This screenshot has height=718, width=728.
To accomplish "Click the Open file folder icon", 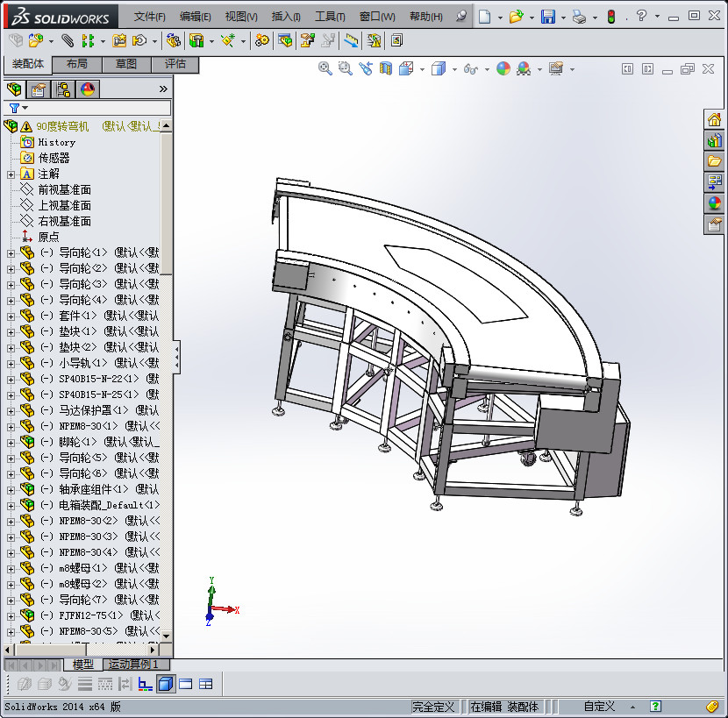I will click(516, 17).
